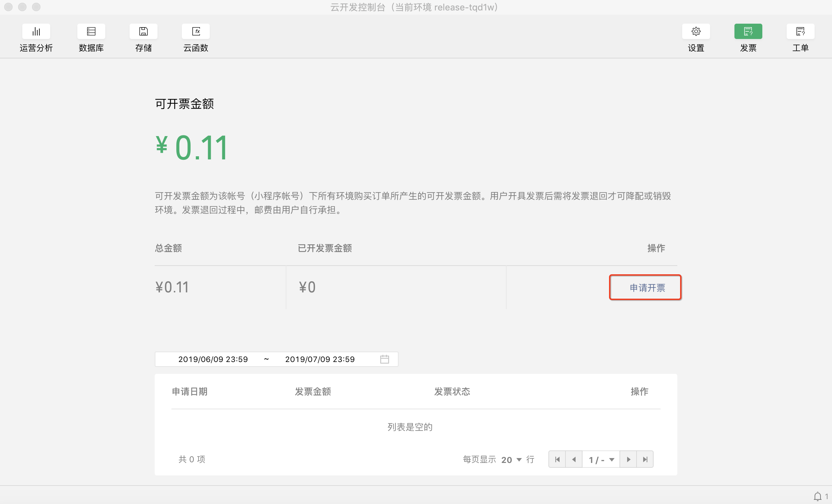
Task: Click the notification bell icon
Action: 817,496
